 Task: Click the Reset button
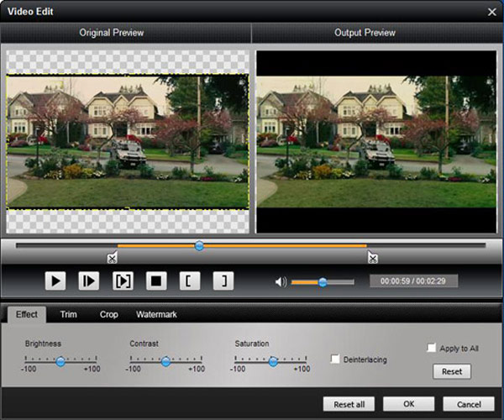452,371
